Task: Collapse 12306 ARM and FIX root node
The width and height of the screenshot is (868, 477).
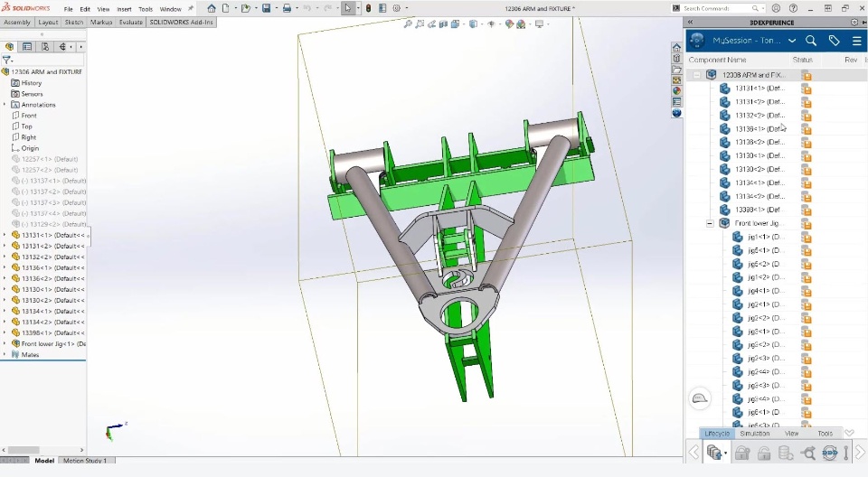Action: [x=696, y=75]
